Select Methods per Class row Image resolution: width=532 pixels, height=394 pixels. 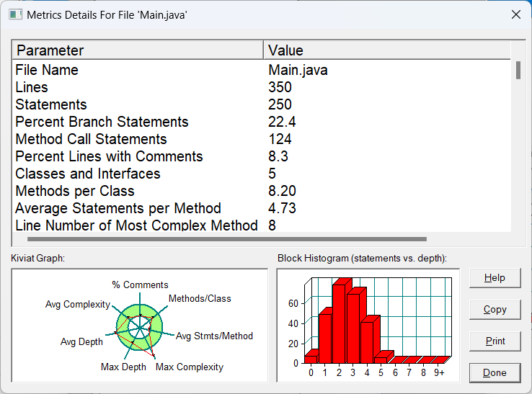click(x=261, y=191)
